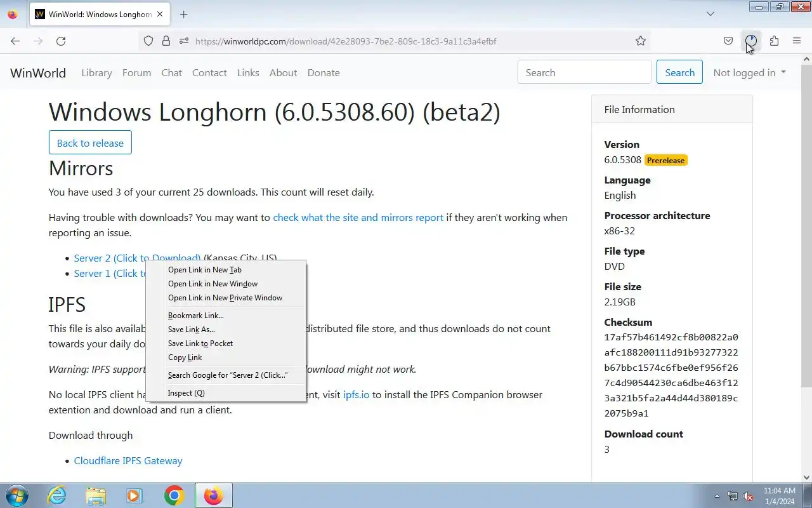
Task: Click the File size value 2.19GB
Action: pyautogui.click(x=620, y=302)
